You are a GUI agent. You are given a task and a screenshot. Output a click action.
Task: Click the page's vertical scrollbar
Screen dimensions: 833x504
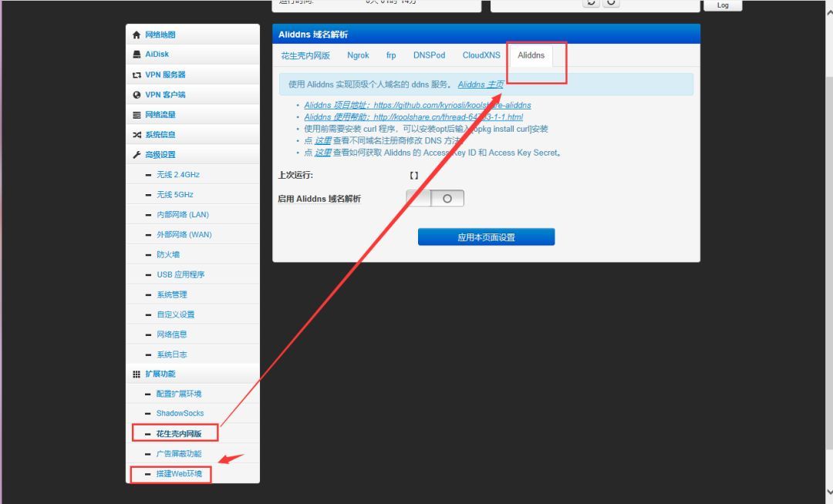828,252
